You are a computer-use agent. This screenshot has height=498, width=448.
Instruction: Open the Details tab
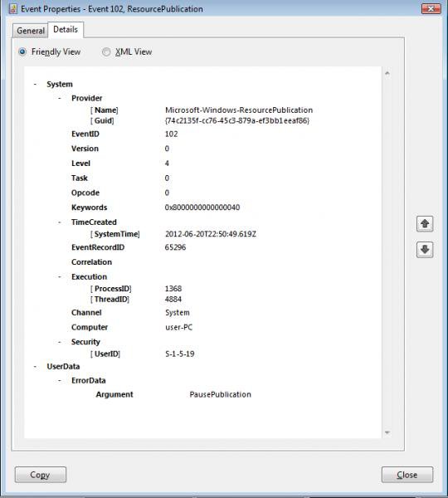click(66, 30)
